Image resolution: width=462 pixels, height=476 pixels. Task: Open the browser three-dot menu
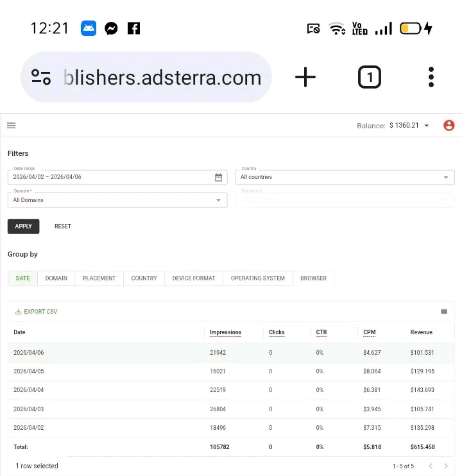[x=431, y=78]
